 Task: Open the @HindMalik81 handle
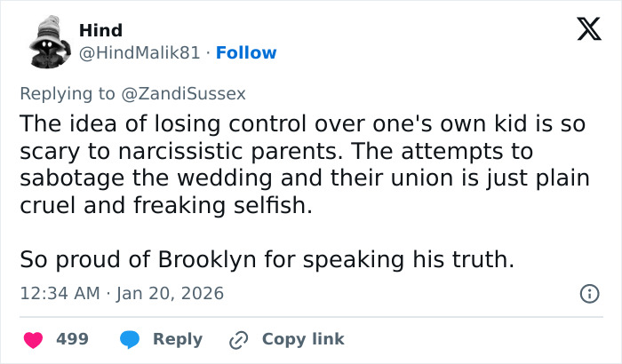click(140, 53)
